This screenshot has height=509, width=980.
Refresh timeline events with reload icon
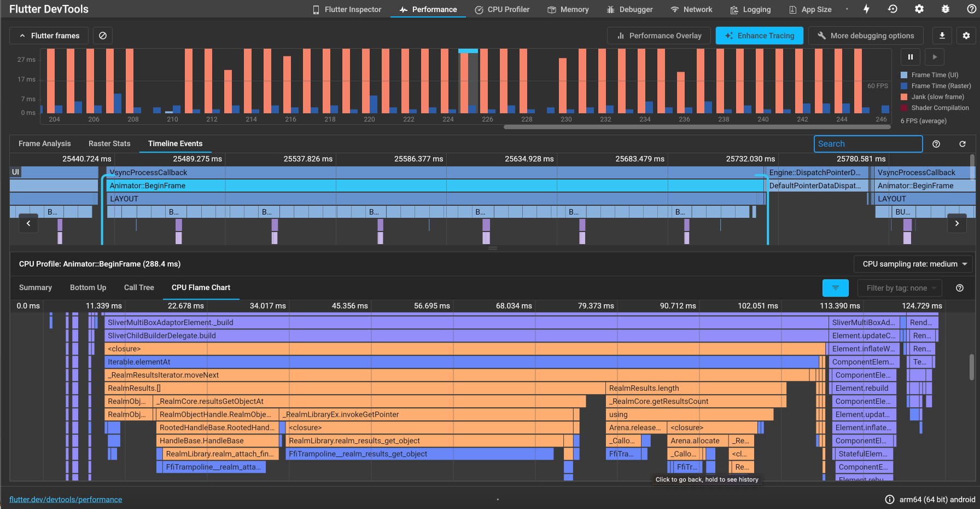point(962,144)
